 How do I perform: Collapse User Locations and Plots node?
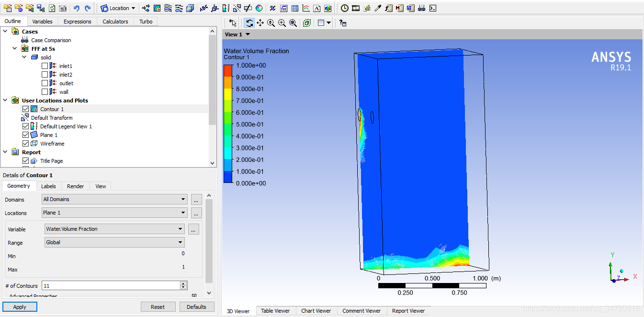(x=5, y=100)
